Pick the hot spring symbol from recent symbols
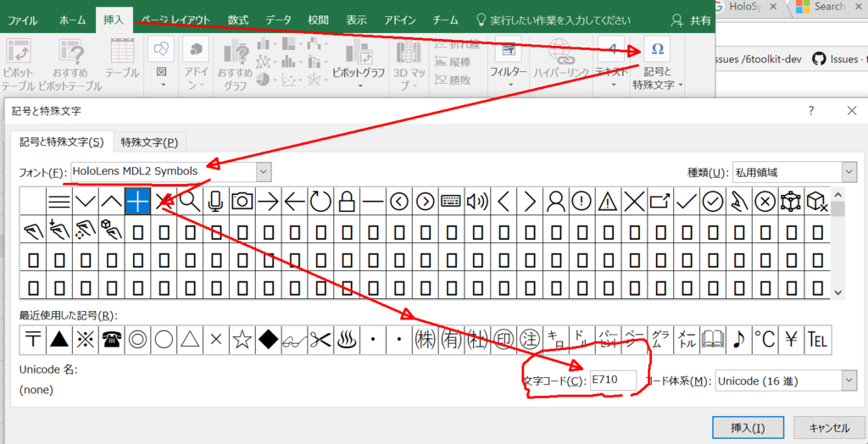The height and width of the screenshot is (444, 868). (347, 340)
